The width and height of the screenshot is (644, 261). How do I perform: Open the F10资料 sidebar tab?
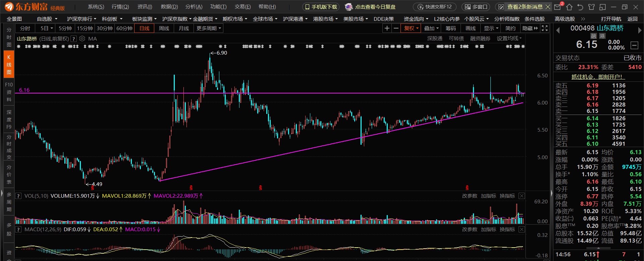coord(9,92)
